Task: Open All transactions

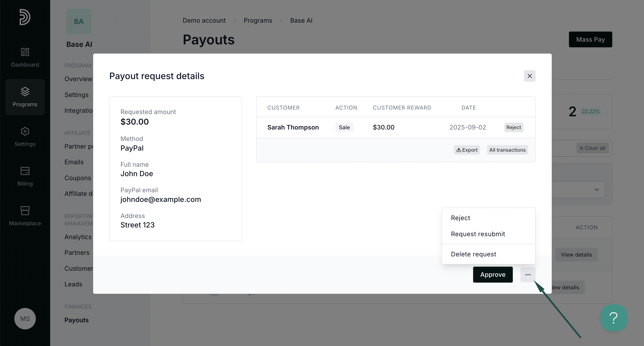Action: pyautogui.click(x=507, y=150)
